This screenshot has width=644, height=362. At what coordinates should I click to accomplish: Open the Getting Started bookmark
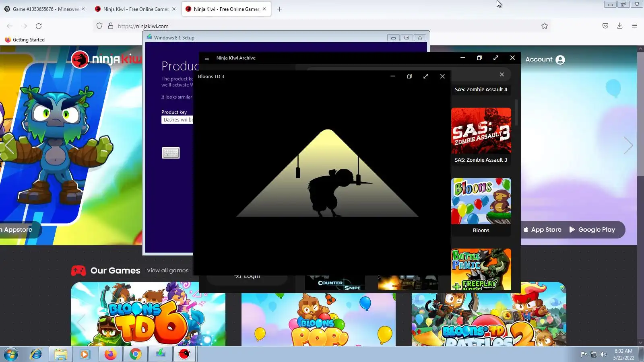[25, 40]
